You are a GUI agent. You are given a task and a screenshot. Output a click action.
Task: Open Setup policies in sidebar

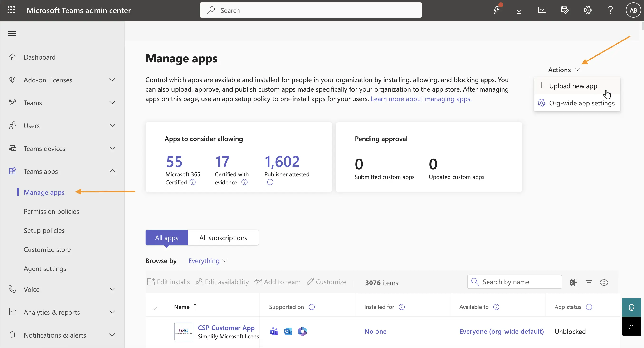44,230
